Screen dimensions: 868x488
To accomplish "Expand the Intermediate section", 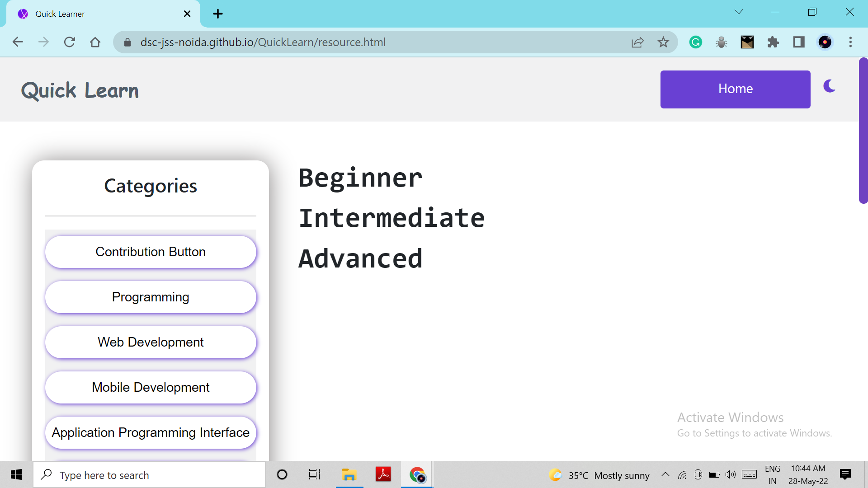I will [x=392, y=218].
